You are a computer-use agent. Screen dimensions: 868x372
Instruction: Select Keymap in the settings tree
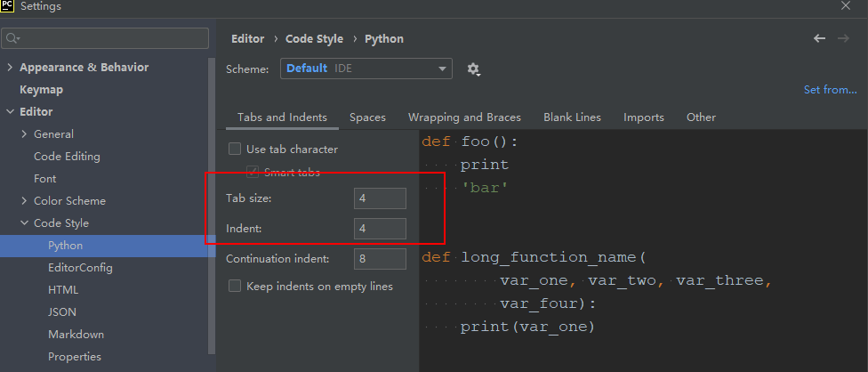[x=41, y=90]
